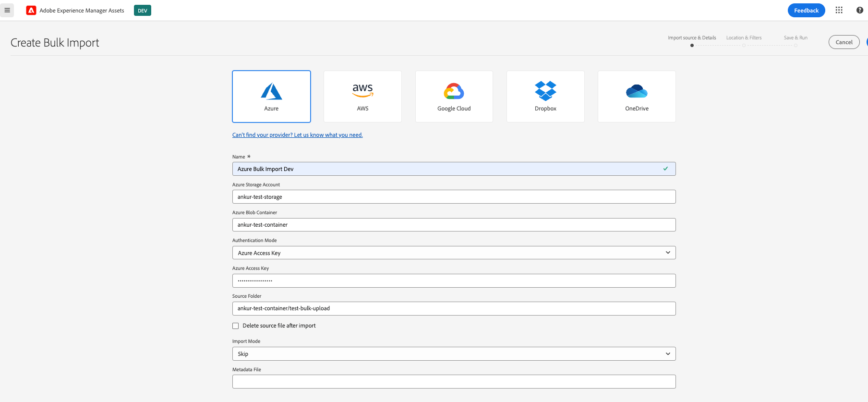Open the Import Mode dropdown
The height and width of the screenshot is (402, 868).
click(454, 354)
